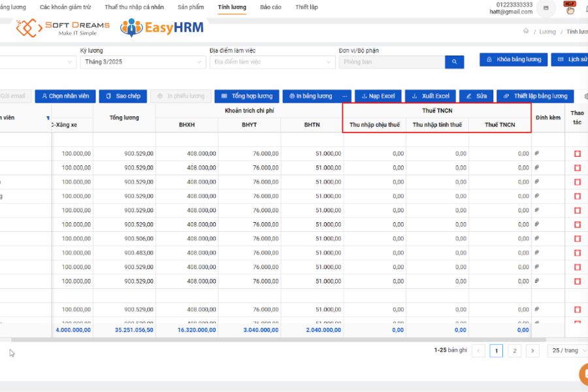Viewport: 588px width, 392px height.
Task: Open the three-dots menu beside In bảng lương
Action: tap(344, 96)
